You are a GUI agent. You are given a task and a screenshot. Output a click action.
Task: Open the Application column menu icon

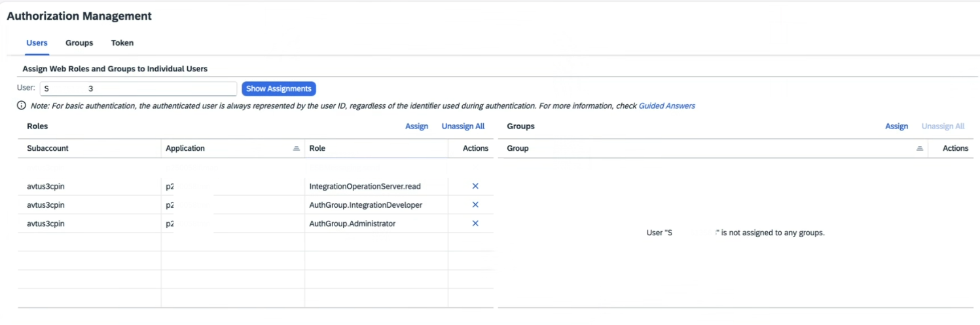[296, 149]
